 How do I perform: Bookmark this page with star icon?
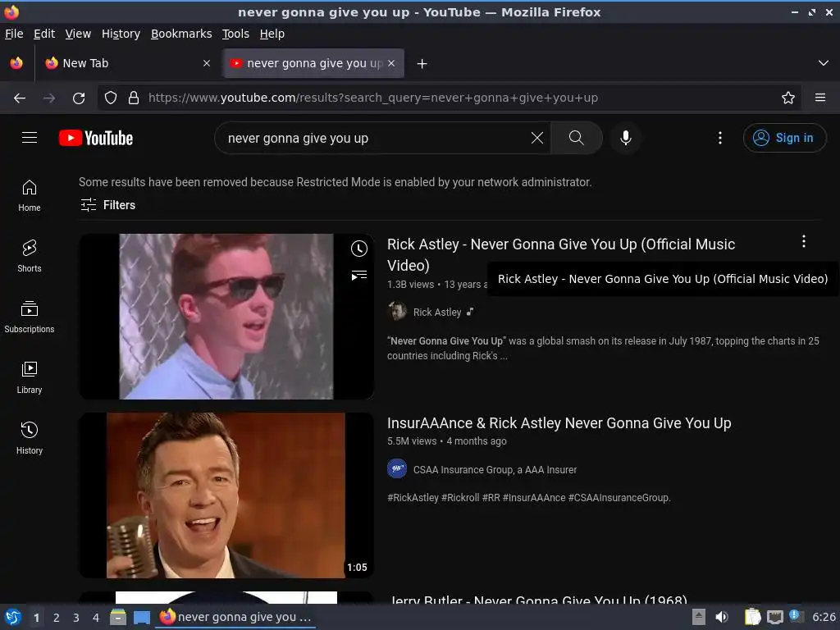[788, 98]
